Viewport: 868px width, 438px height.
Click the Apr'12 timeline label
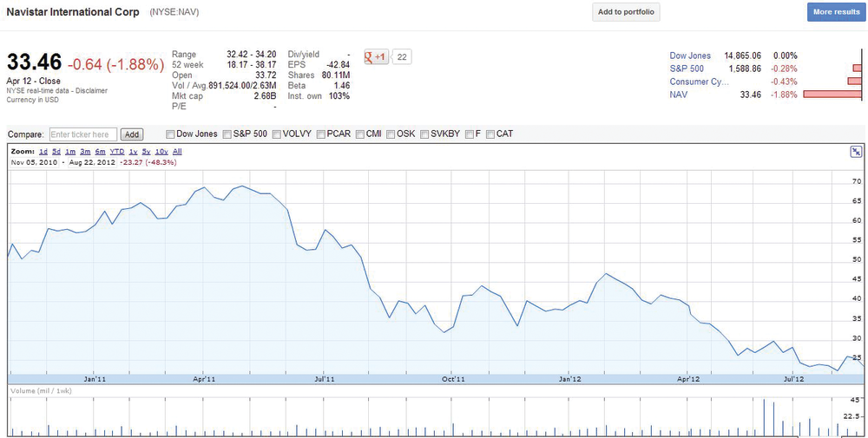click(x=689, y=379)
